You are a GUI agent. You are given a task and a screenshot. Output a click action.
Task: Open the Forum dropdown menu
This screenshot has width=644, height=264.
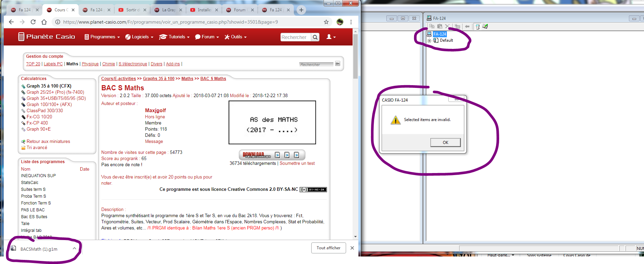207,37
